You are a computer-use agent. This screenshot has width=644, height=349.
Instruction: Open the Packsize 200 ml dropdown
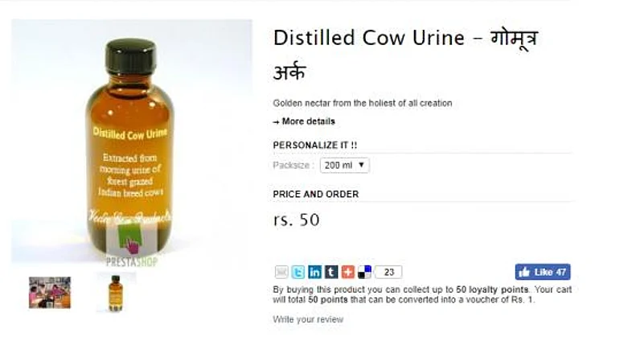tap(345, 165)
